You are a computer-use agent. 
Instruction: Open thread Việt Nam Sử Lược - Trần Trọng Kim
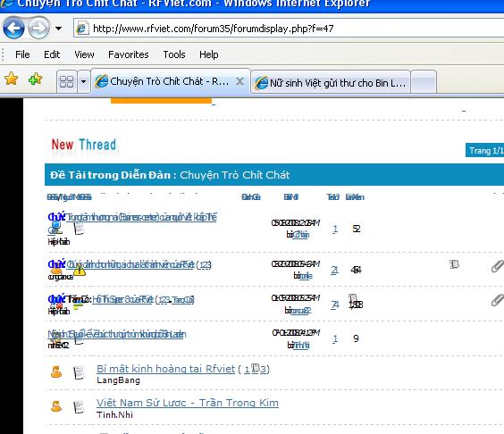click(188, 403)
